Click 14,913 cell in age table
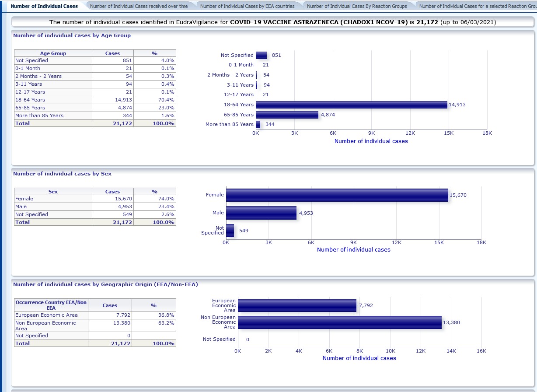Screen dimensions: 537x392 (113, 100)
